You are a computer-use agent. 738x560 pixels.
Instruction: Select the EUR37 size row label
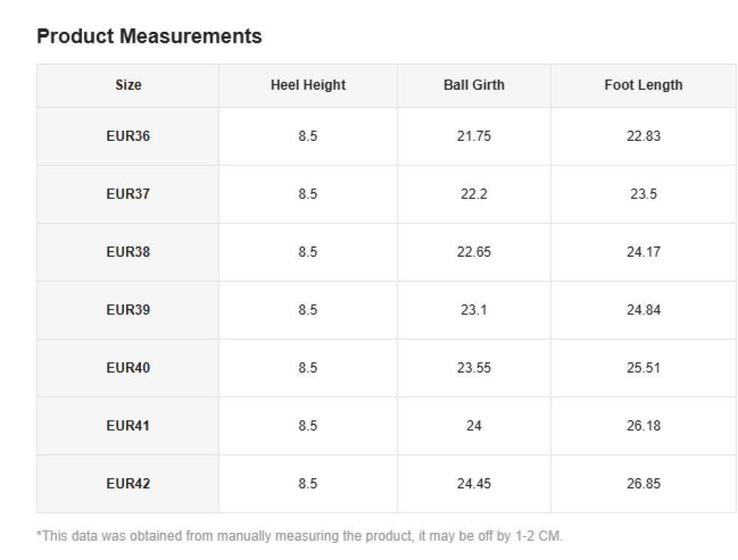coord(128,194)
